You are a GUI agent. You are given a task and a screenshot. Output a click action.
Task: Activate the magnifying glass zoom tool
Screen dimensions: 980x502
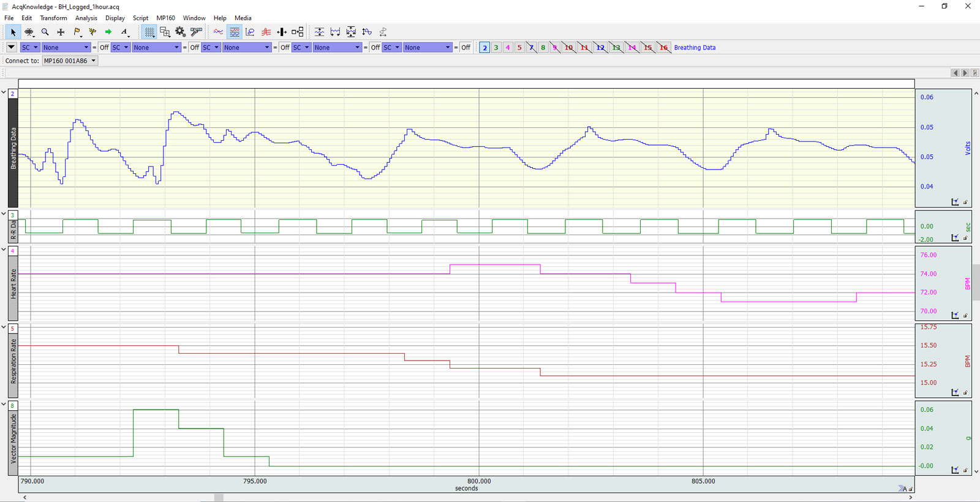(x=45, y=32)
